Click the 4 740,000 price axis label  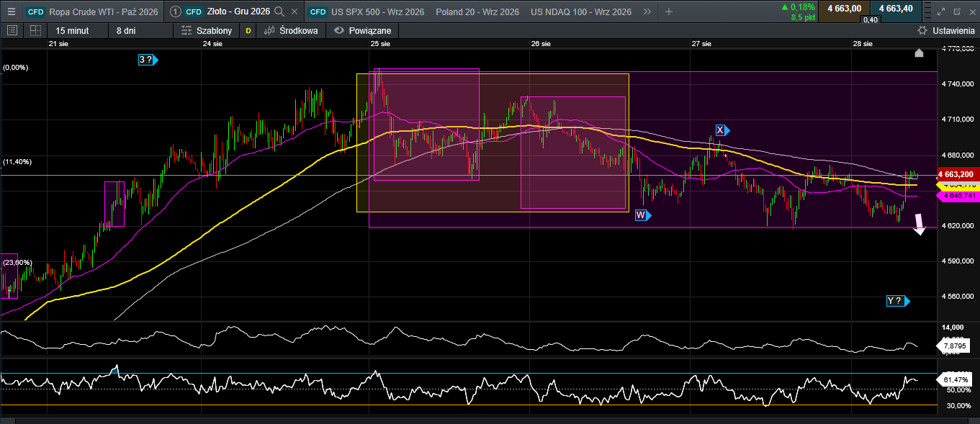(x=958, y=84)
